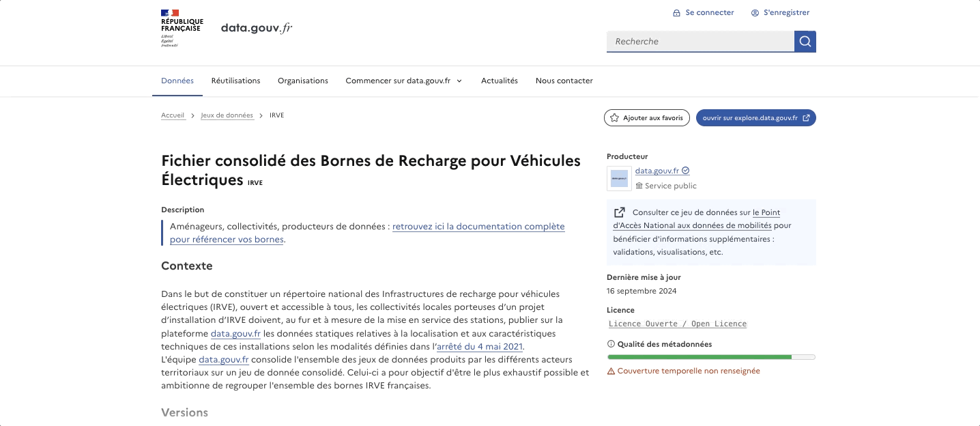Click the metadata quality progress bar
The height and width of the screenshot is (426, 980).
tap(711, 357)
